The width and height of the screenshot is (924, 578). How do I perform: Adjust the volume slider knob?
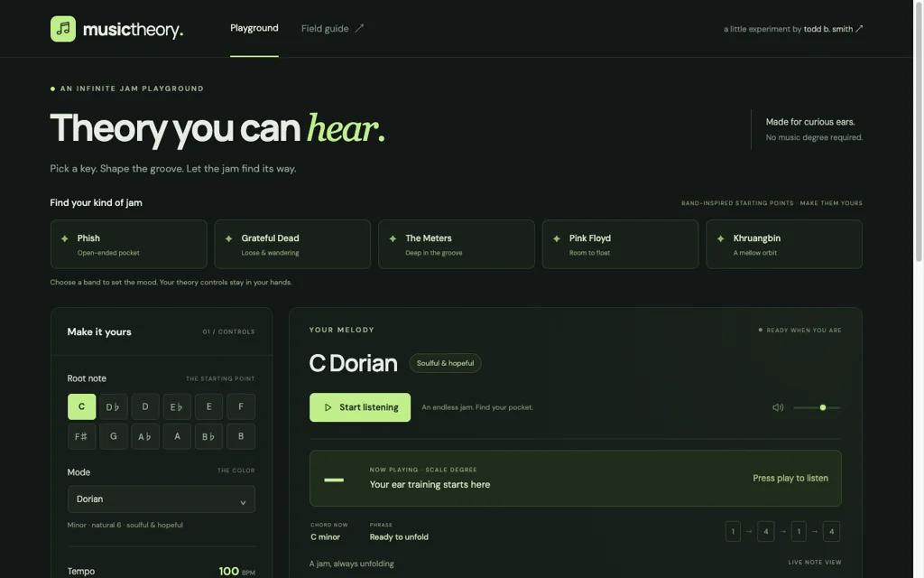(x=823, y=407)
